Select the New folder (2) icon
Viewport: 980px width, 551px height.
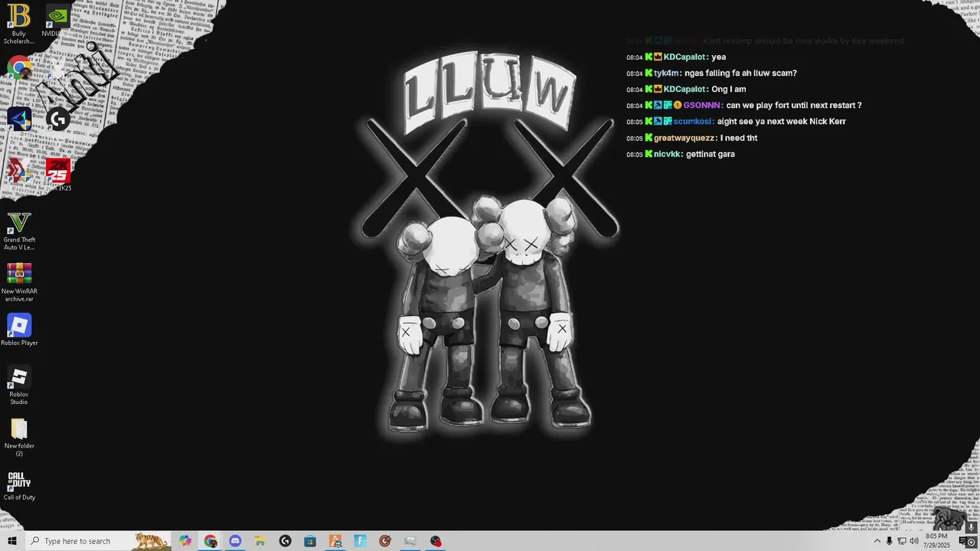(18, 437)
